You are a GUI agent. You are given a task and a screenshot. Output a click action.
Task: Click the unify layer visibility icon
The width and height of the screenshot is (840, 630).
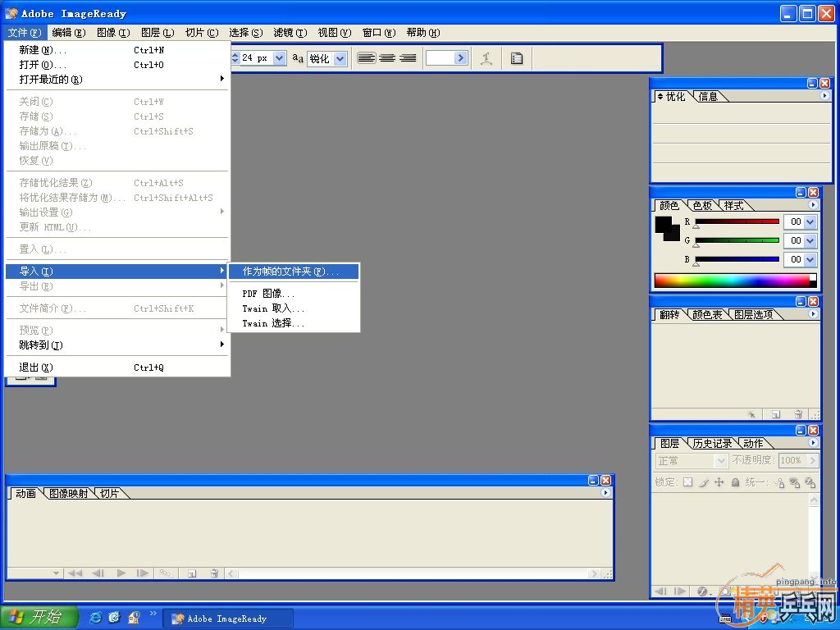click(794, 482)
